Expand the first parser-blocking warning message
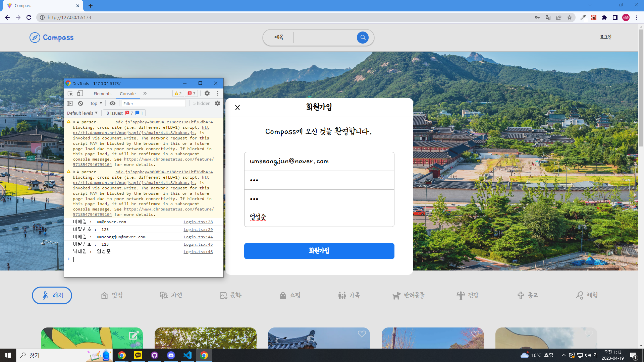Screen dimensions: 644x362 tap(74, 122)
